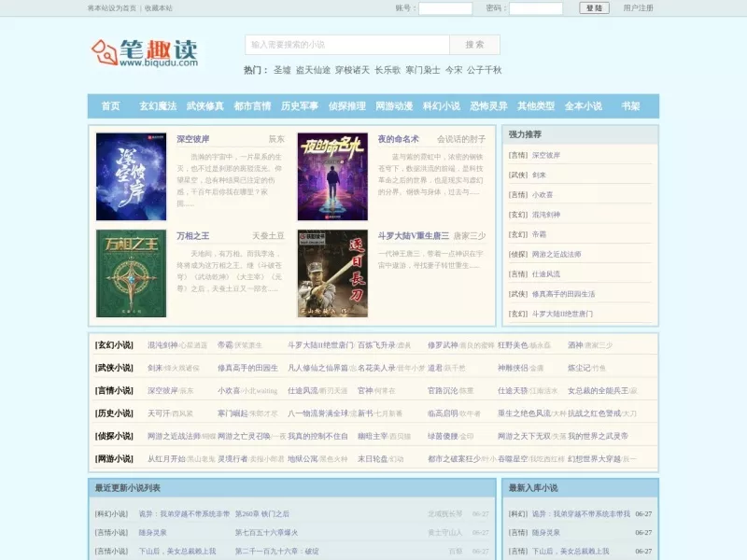Open 从红月开始 in the 网游小说 row
The height and width of the screenshot is (560, 747).
[x=166, y=459]
